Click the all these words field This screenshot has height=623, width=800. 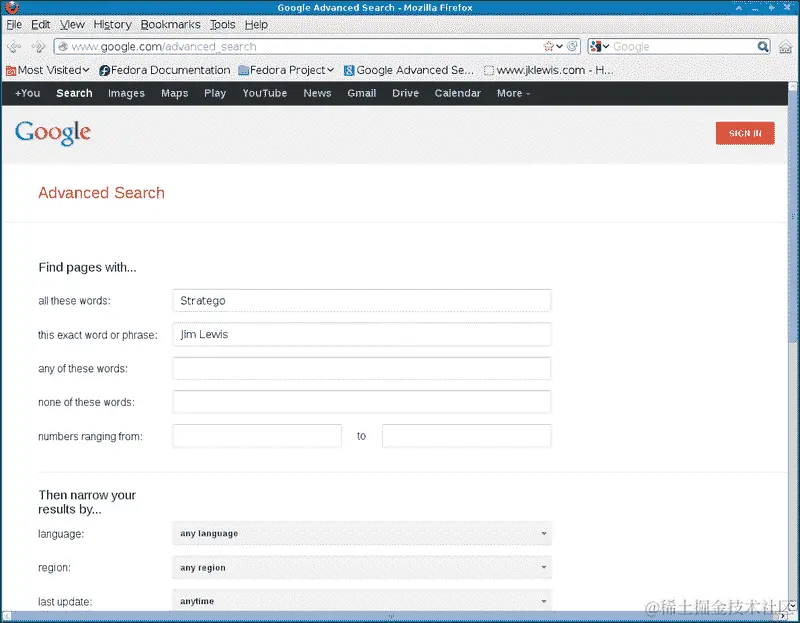point(362,301)
